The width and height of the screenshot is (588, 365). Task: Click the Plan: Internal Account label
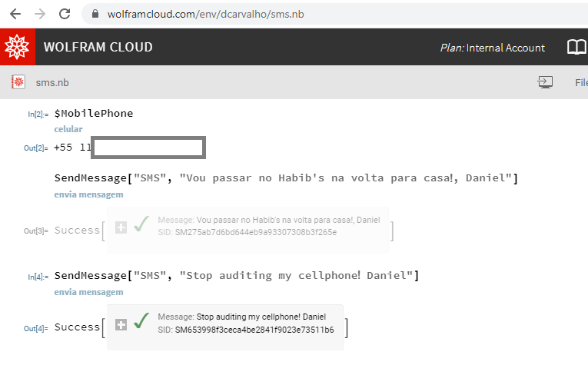(x=493, y=48)
